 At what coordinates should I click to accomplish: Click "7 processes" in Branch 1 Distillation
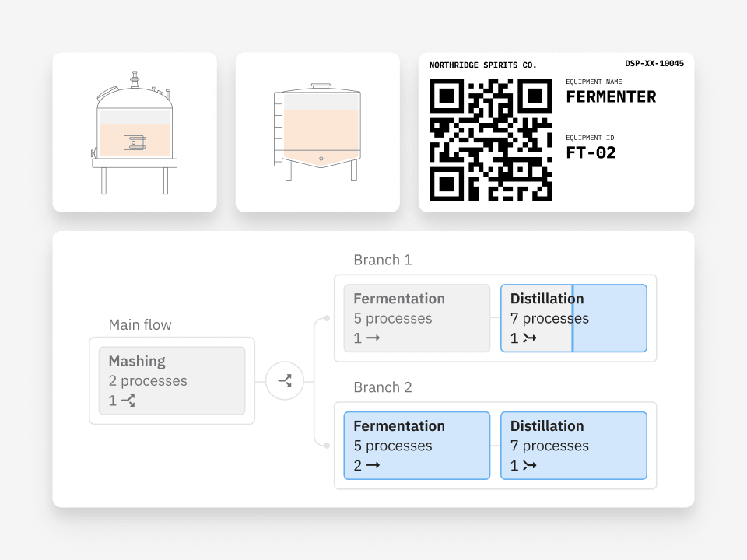point(550,319)
